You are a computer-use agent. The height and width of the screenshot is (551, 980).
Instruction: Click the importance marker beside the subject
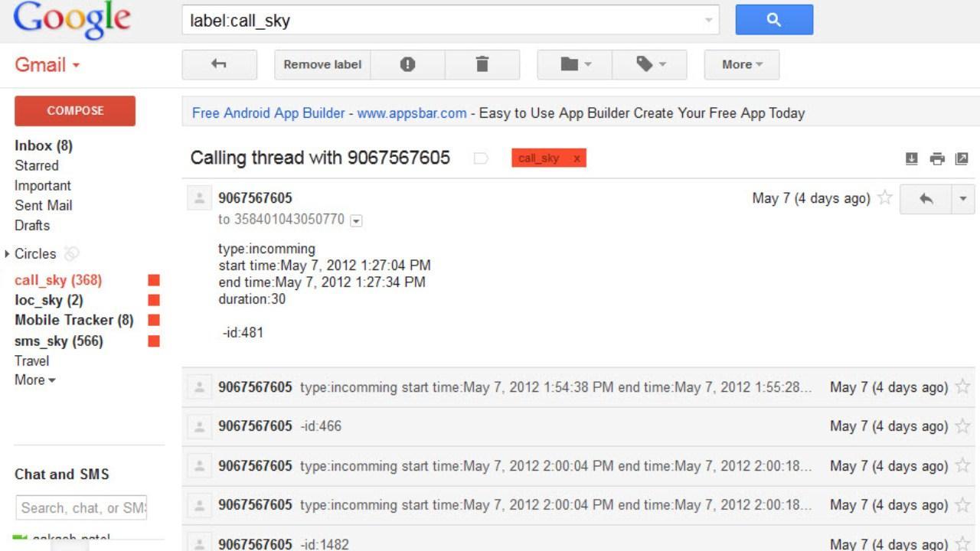pyautogui.click(x=481, y=158)
